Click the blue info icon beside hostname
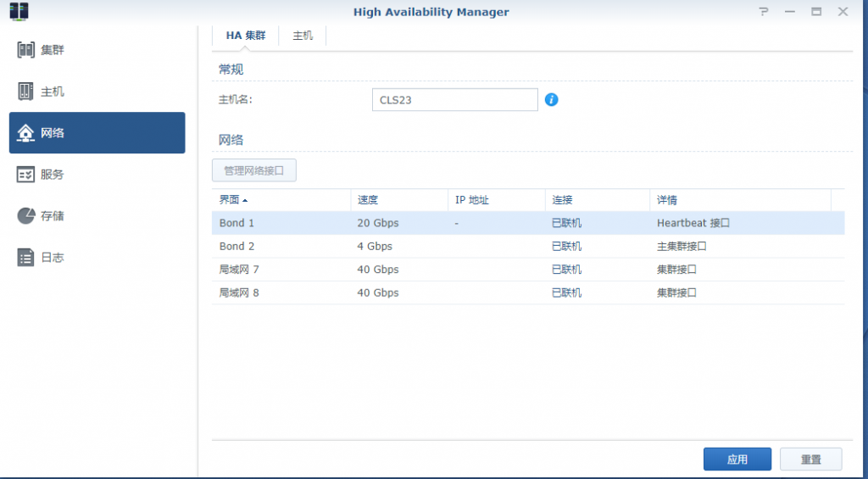This screenshot has height=479, width=868. [x=551, y=100]
